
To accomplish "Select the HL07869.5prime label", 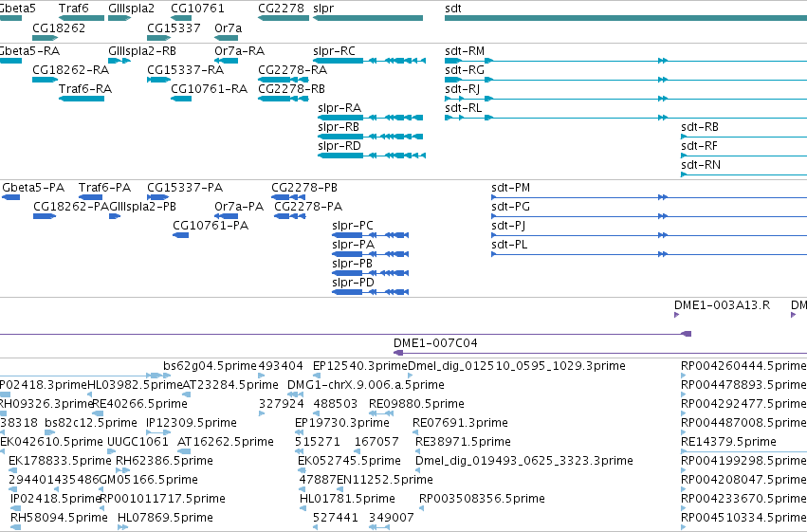I will coord(165,519).
